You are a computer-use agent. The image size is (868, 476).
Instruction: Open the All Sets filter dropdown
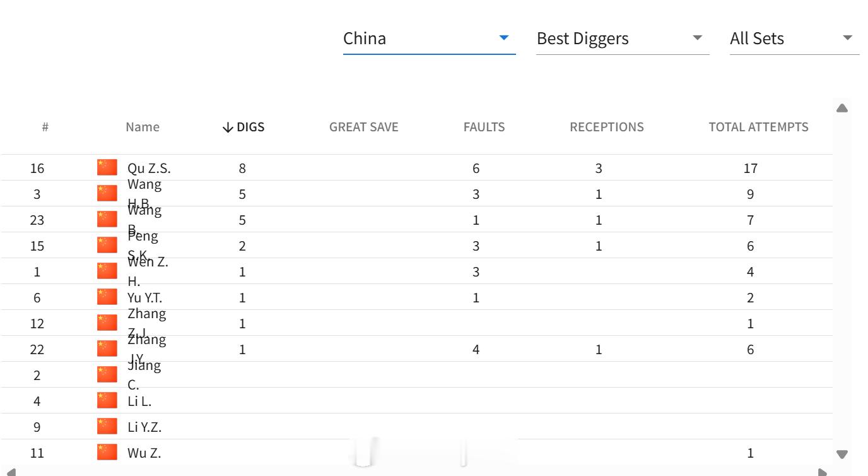tap(794, 39)
